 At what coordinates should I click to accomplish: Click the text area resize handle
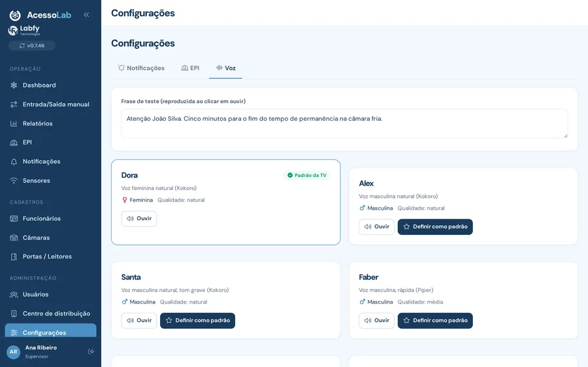coord(566,136)
